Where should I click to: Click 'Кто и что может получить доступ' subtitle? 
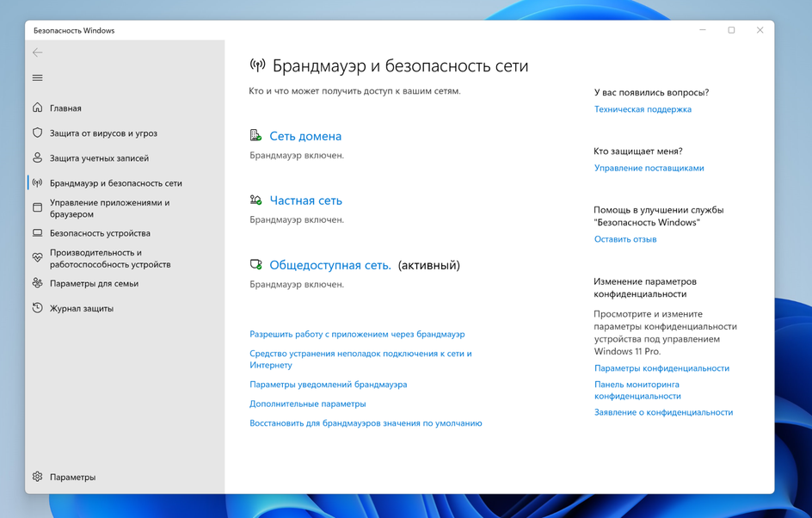(354, 91)
